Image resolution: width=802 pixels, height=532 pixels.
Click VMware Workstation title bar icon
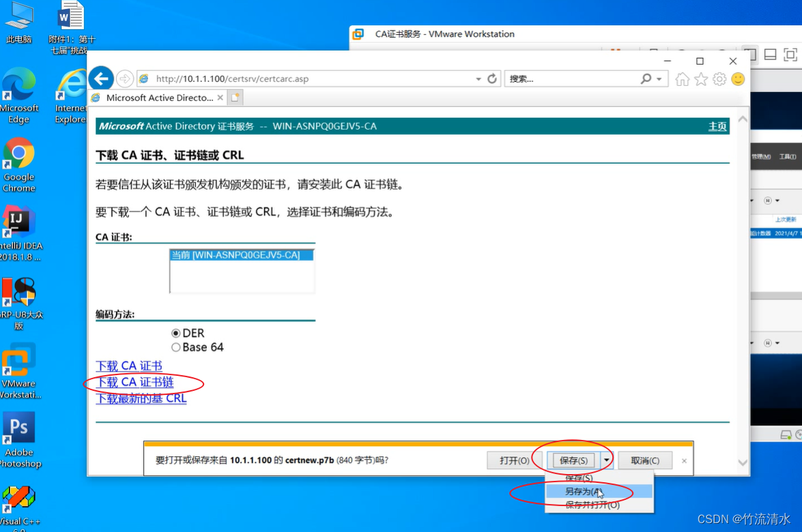click(358, 34)
